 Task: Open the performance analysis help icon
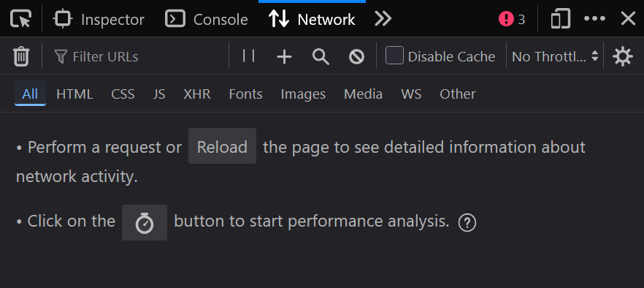(467, 223)
